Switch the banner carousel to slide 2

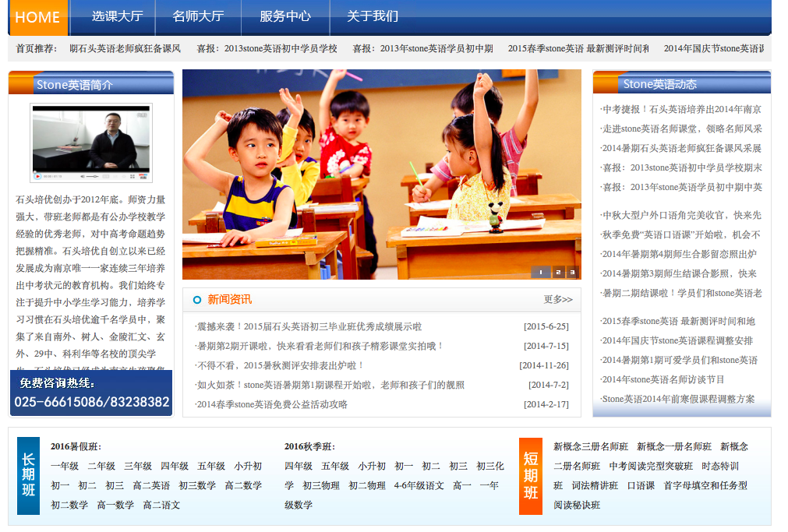[x=559, y=272]
